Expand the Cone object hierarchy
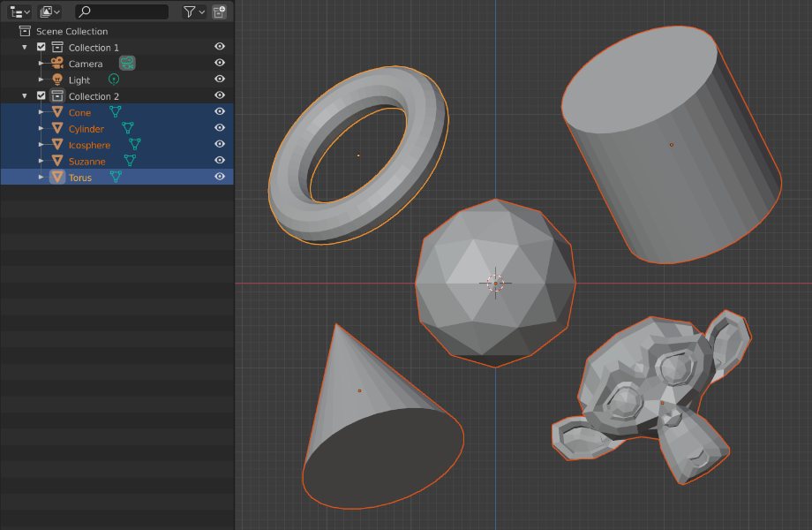This screenshot has width=812, height=530. point(41,112)
